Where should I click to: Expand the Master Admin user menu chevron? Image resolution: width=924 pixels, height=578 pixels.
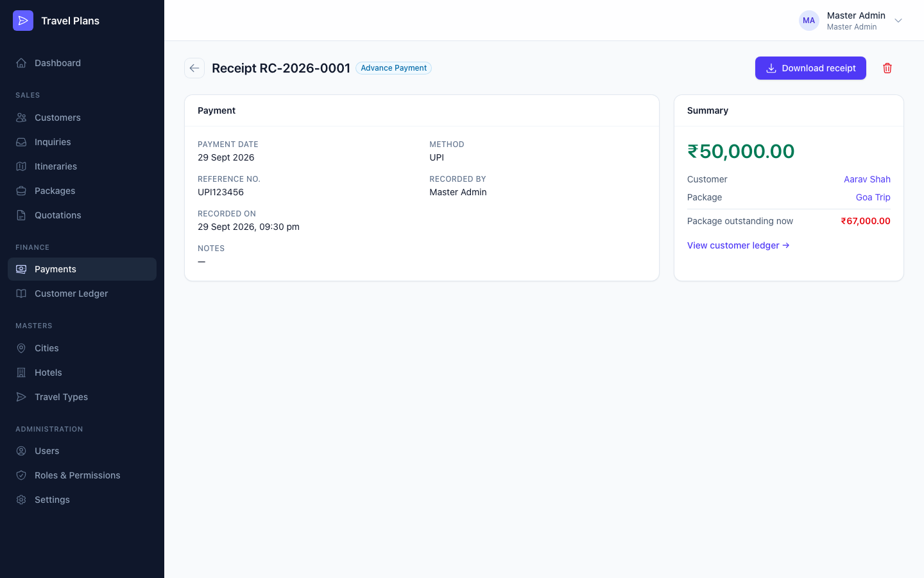(898, 21)
